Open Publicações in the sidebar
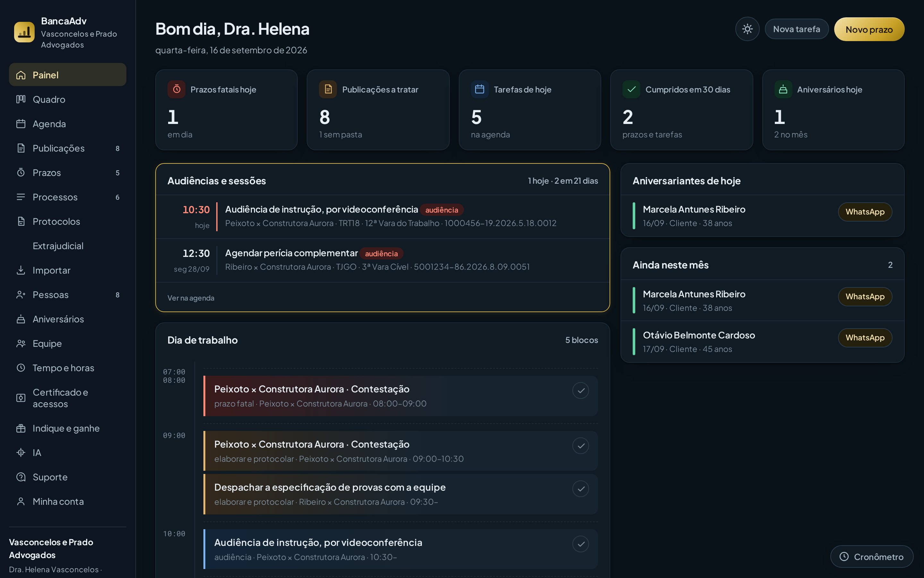 pyautogui.click(x=68, y=148)
